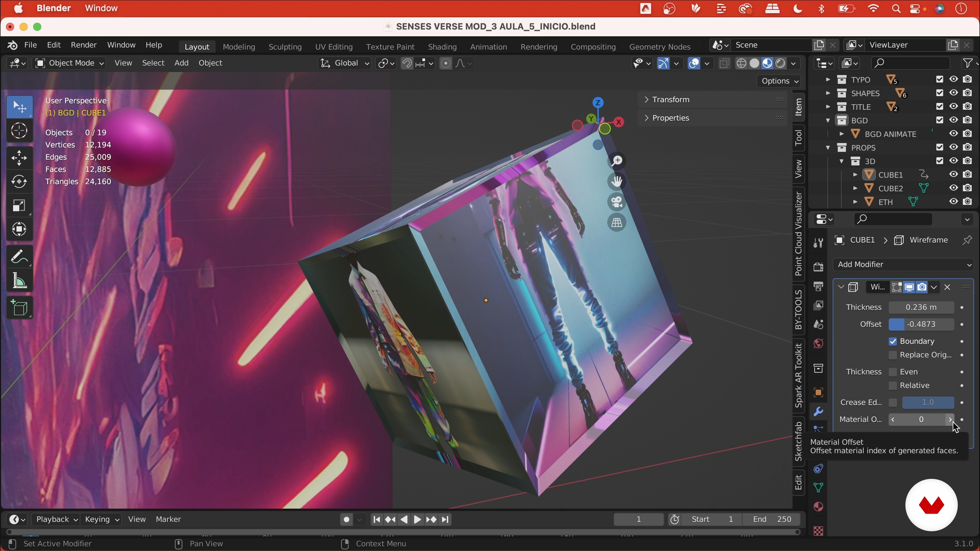This screenshot has height=551, width=980.
Task: Open the Add Modifier dropdown
Action: (903, 265)
